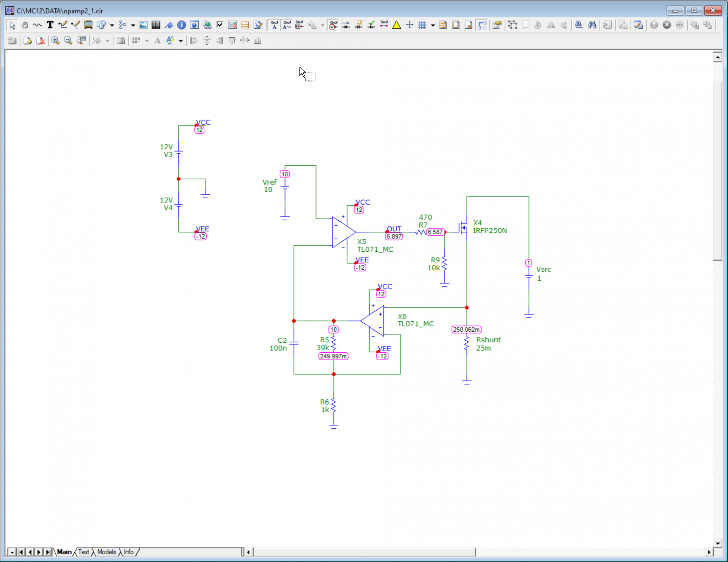Click the zoom in magnifier
Image resolution: width=728 pixels, height=562 pixels.
(55, 41)
